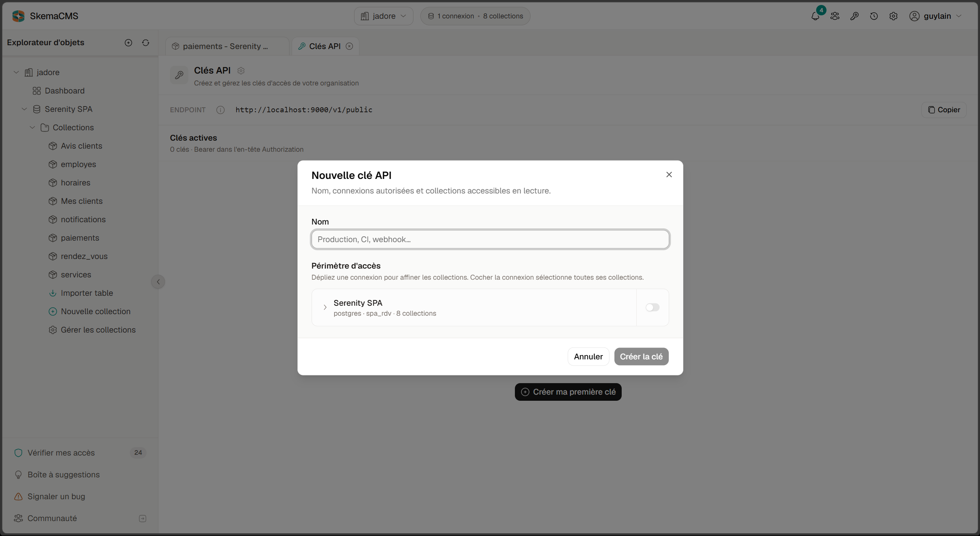980x536 pixels.
Task: Open the notifications collection
Action: coord(83,220)
